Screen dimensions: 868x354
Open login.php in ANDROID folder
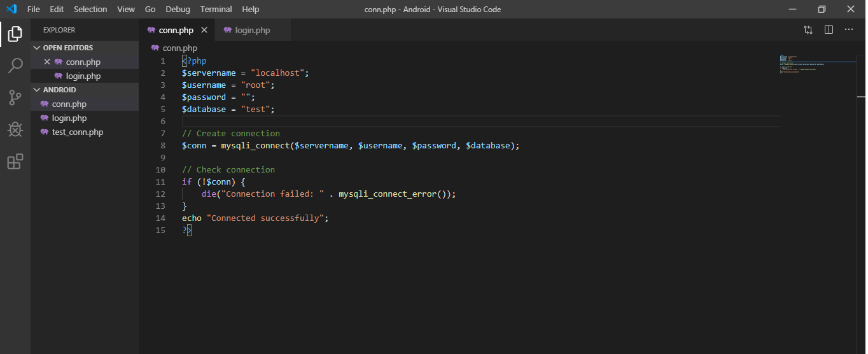pos(85,118)
